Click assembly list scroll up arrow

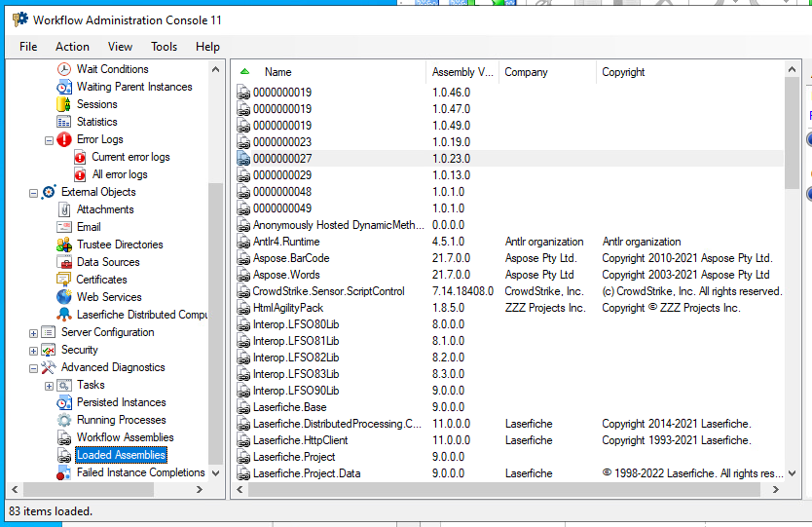792,69
